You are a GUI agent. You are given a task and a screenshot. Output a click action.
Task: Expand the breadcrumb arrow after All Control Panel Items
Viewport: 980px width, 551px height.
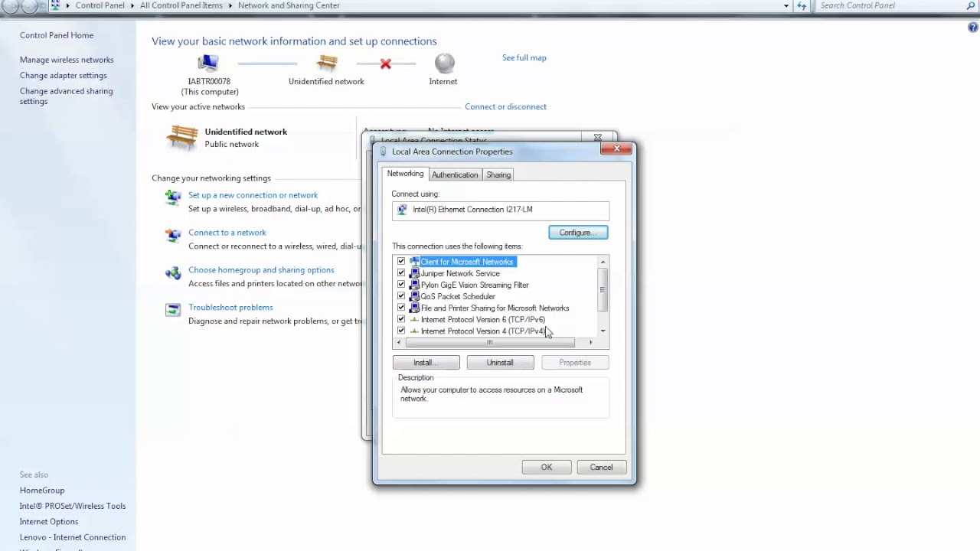230,5
